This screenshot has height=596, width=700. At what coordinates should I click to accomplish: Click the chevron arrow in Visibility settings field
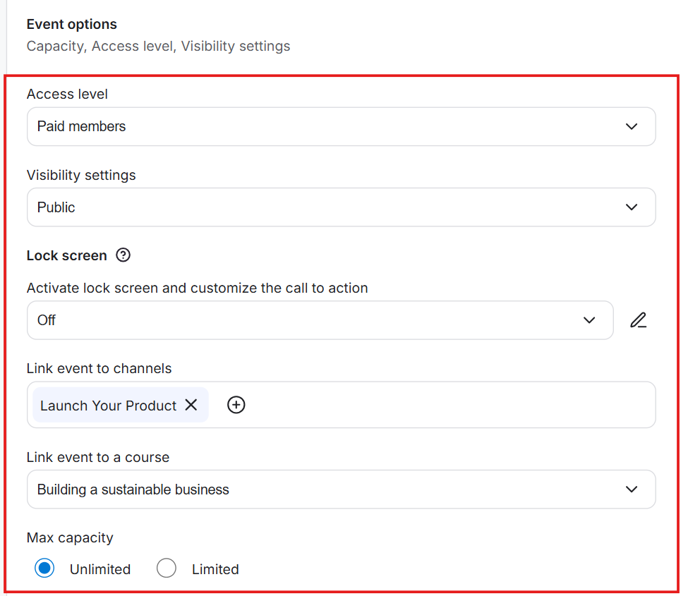632,207
